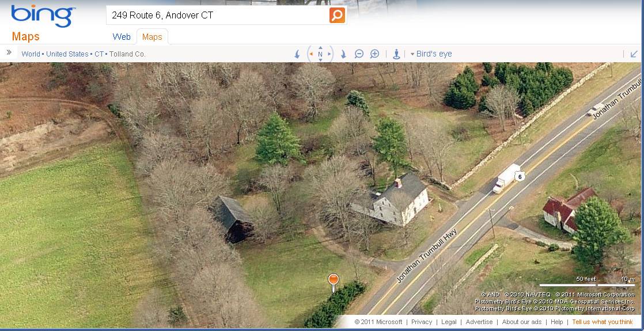Image resolution: width=644 pixels, height=331 pixels.
Task: Click the Route 6 highway shield marker
Action: coord(520,177)
